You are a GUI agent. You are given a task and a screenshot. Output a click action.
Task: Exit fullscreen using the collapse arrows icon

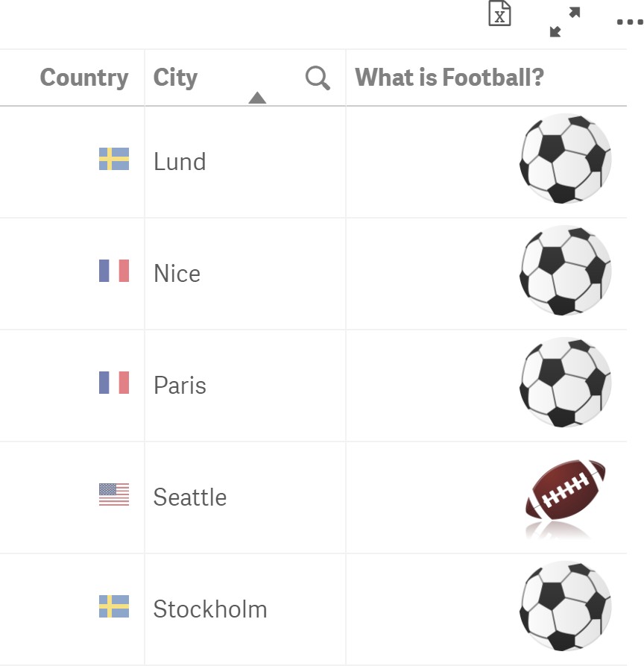coord(564,22)
